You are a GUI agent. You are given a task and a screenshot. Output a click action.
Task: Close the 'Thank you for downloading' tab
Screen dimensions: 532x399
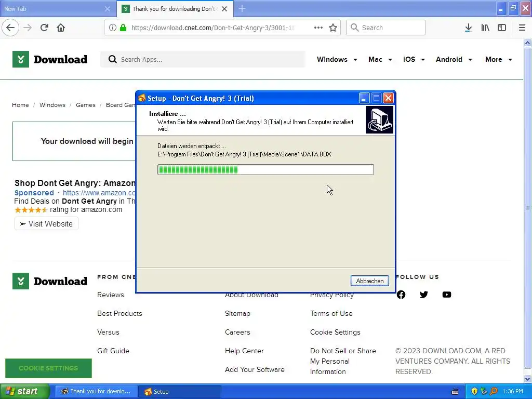[x=224, y=9]
